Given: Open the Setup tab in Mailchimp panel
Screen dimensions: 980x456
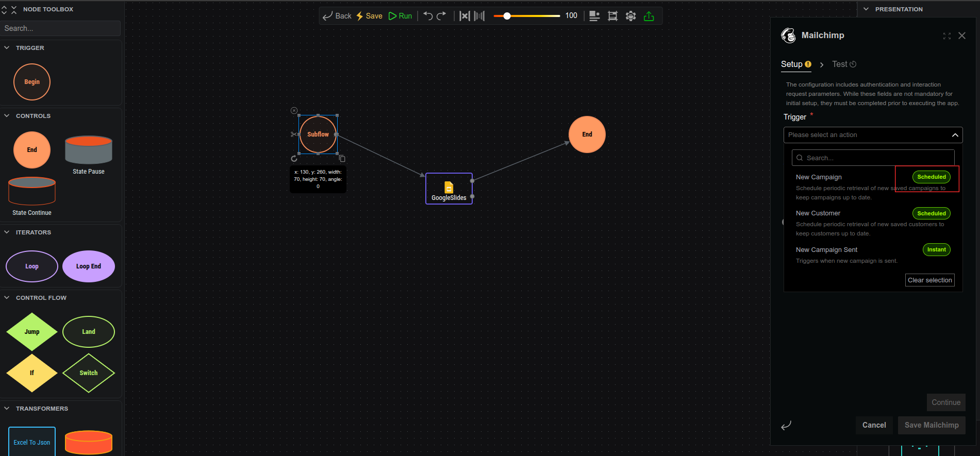Looking at the screenshot, I should click(x=796, y=64).
